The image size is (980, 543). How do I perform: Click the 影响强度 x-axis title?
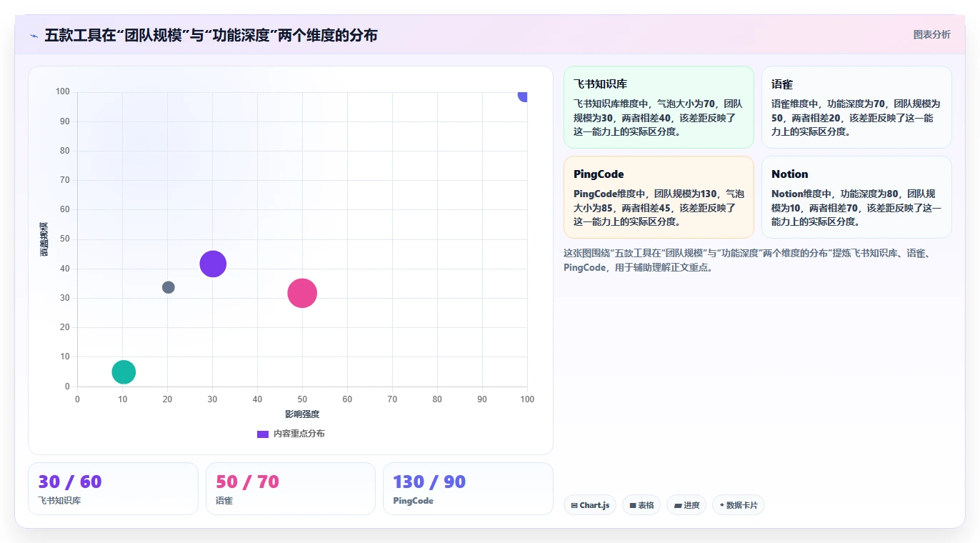302,414
